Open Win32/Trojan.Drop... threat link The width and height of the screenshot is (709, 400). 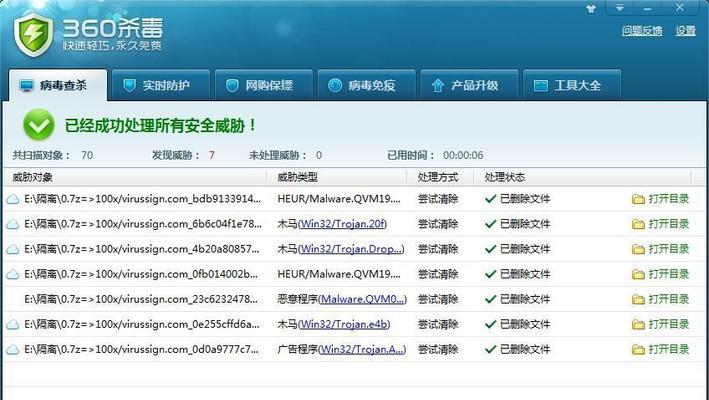(351, 249)
